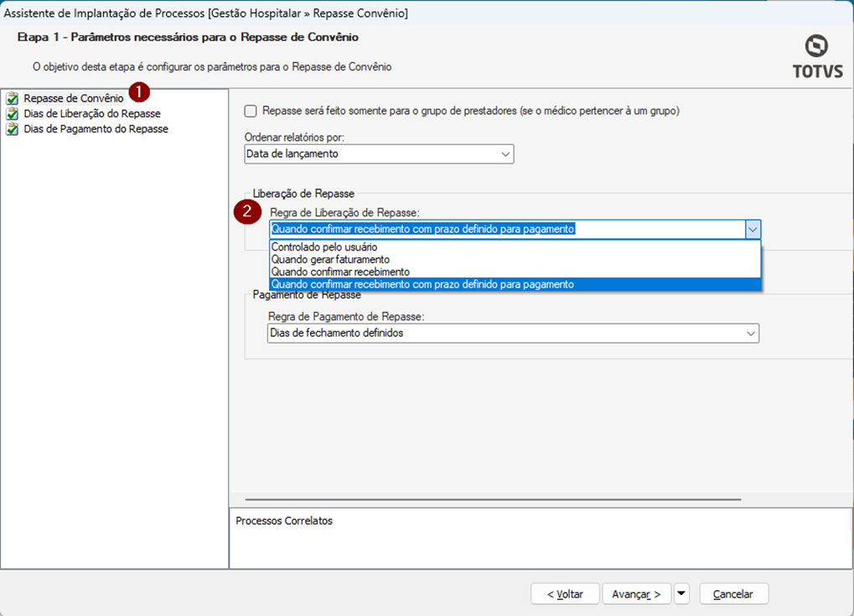The image size is (854, 616).
Task: Click the Dias de Pagamento do Repasse icon
Action: 13,129
